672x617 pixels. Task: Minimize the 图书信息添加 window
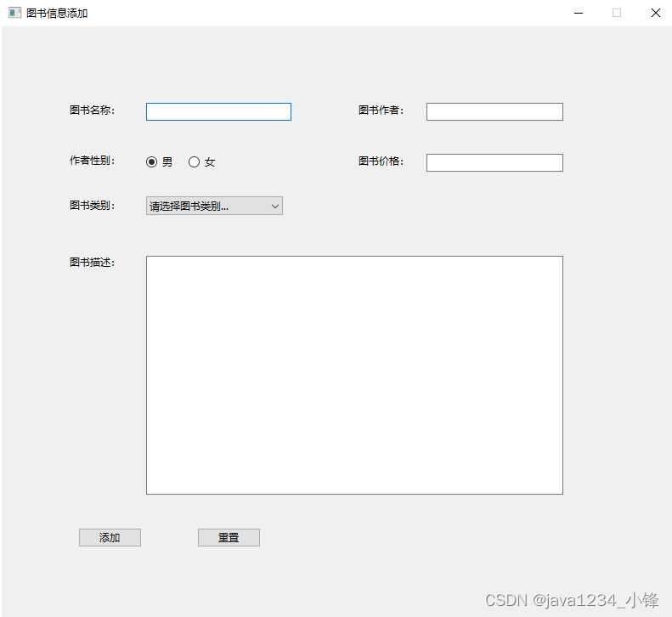click(x=579, y=13)
